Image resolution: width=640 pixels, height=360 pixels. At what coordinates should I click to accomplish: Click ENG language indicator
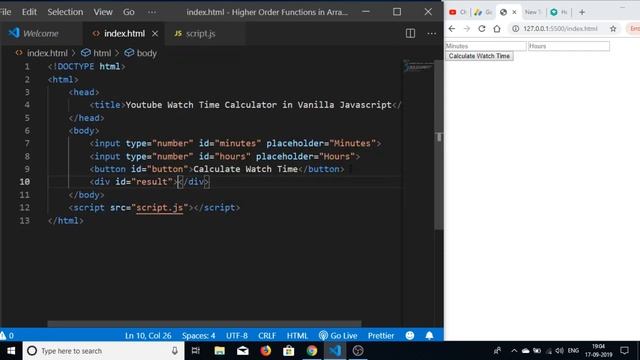coord(573,351)
